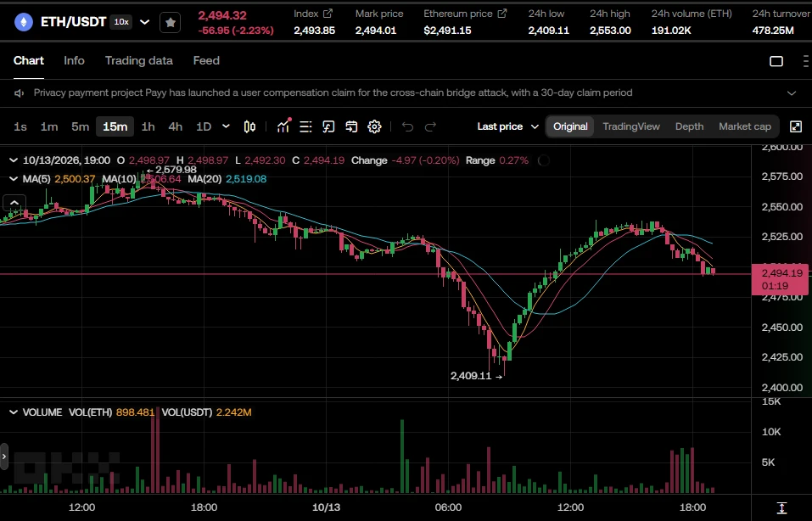Open the trading pair selector chevron

[x=145, y=22]
